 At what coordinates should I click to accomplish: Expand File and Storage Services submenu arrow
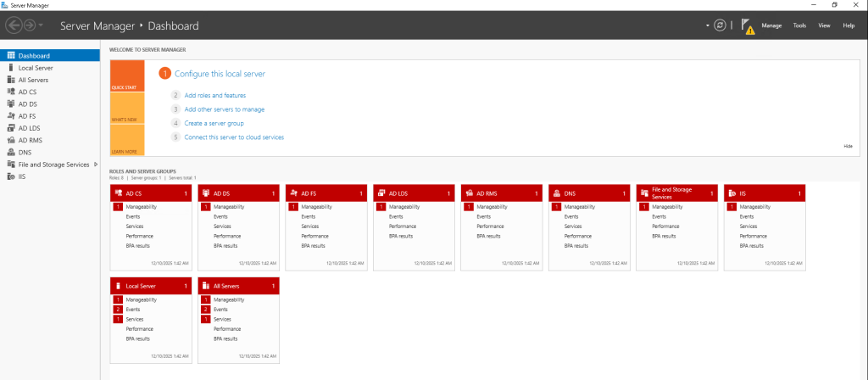pos(96,165)
